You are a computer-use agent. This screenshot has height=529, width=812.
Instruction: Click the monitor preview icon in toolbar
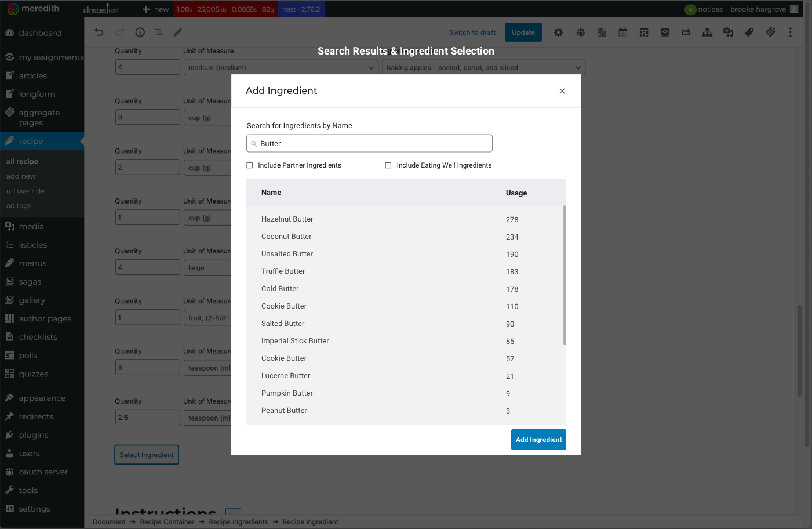[665, 32]
